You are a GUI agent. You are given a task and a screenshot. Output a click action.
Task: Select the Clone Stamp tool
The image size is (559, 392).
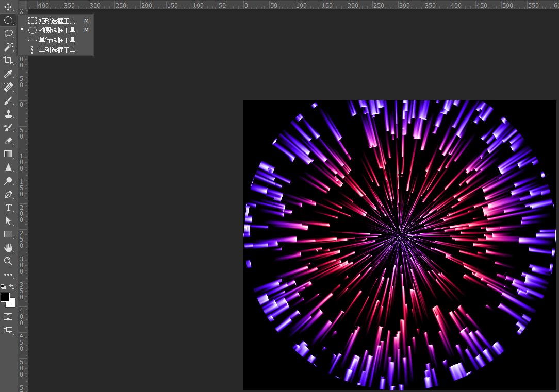(x=8, y=114)
